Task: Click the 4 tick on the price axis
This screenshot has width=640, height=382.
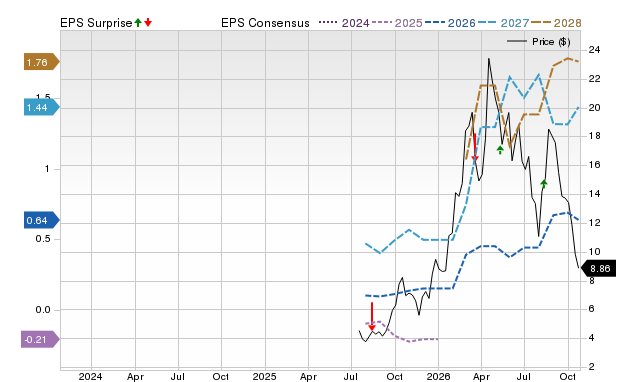Action: [x=592, y=338]
